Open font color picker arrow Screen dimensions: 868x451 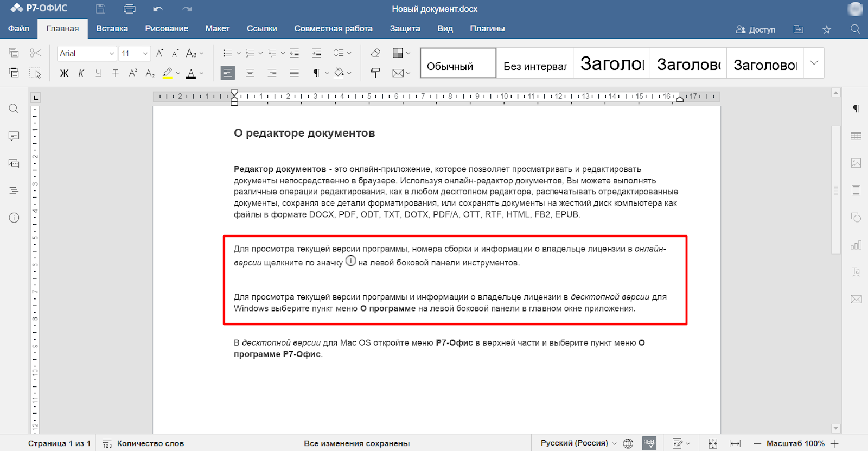coord(201,73)
